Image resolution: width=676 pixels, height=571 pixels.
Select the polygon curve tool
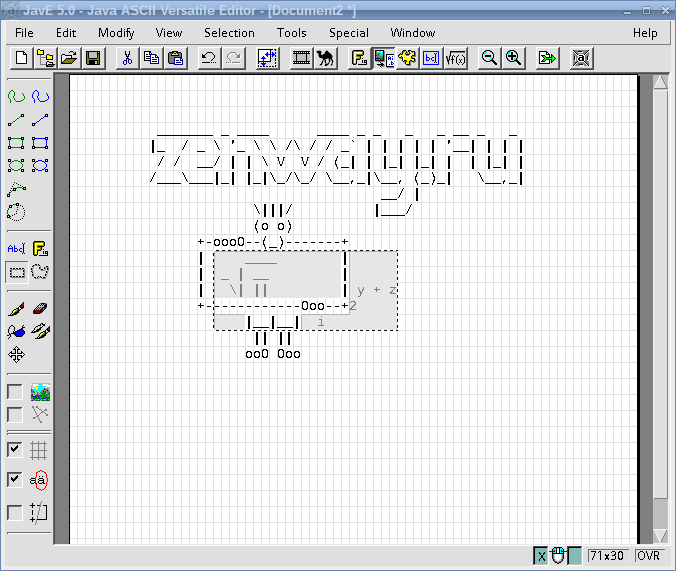click(x=16, y=189)
